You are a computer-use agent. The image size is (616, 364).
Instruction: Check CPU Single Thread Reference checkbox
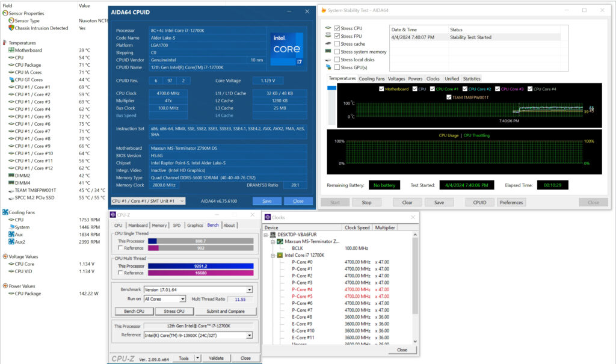[x=120, y=248]
